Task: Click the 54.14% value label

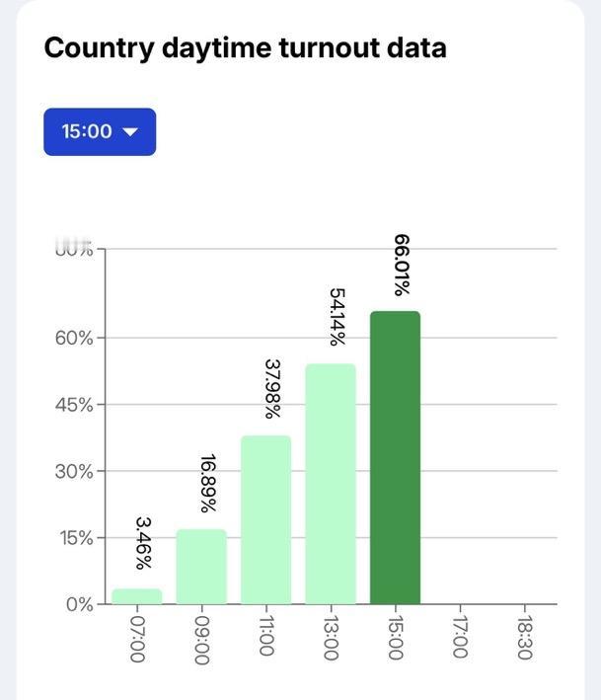Action: click(337, 317)
